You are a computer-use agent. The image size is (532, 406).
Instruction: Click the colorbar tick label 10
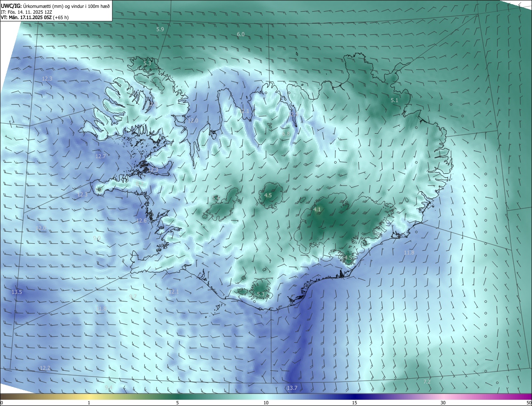click(266, 403)
